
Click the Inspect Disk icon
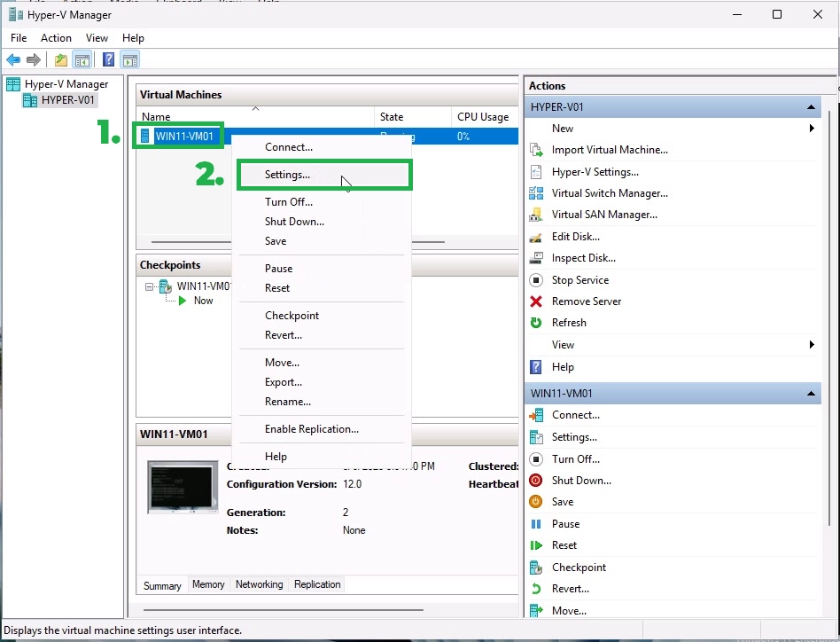pos(536,258)
